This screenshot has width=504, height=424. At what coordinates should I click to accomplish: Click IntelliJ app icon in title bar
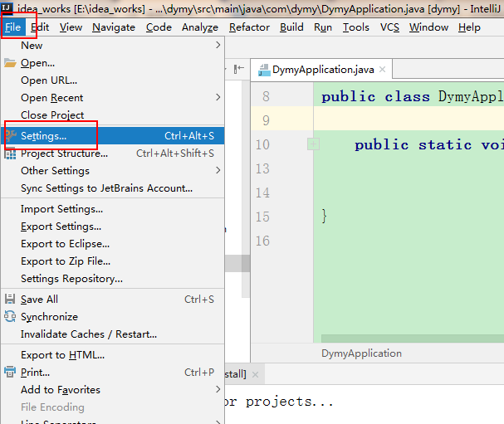pyautogui.click(x=7, y=7)
